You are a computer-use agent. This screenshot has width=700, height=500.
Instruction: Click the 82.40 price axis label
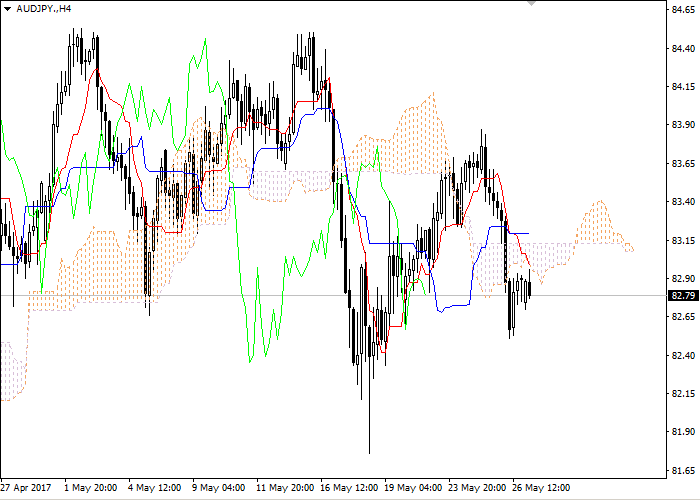[683, 355]
